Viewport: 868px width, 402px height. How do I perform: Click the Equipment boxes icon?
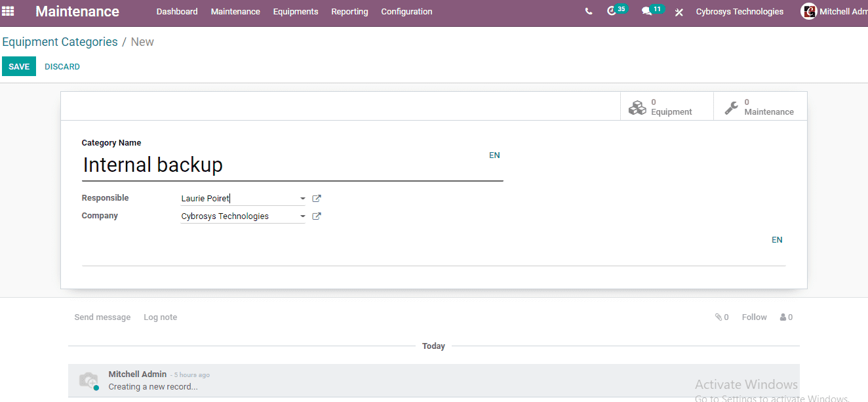pyautogui.click(x=637, y=108)
